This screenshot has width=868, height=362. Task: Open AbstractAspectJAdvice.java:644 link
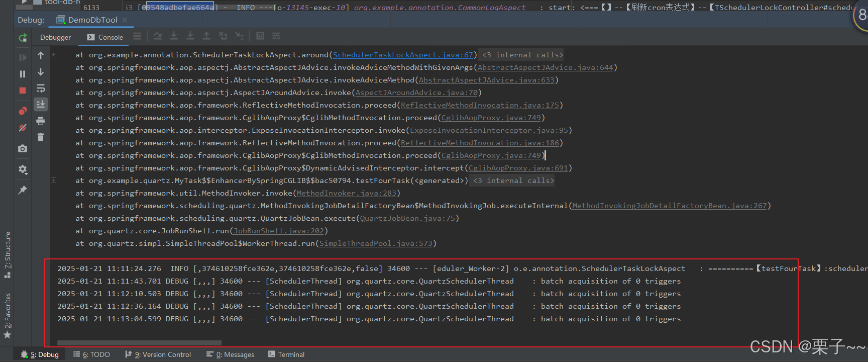point(545,67)
